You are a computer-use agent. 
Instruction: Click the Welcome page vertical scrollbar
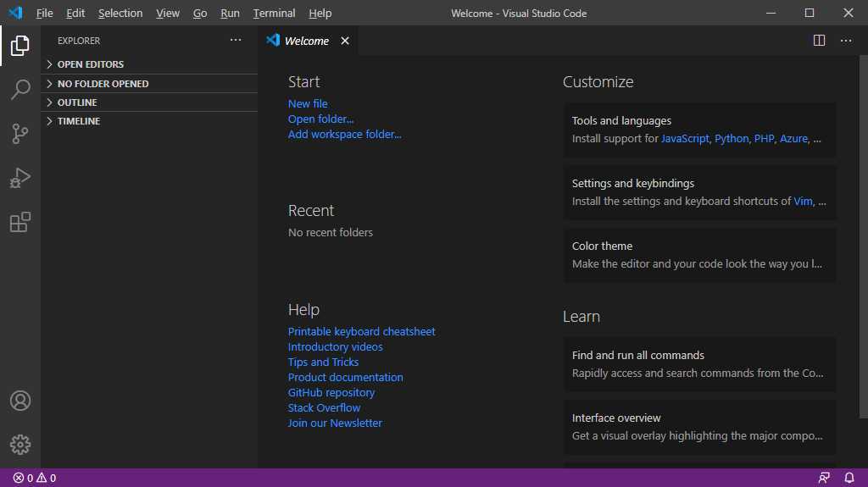click(x=863, y=237)
